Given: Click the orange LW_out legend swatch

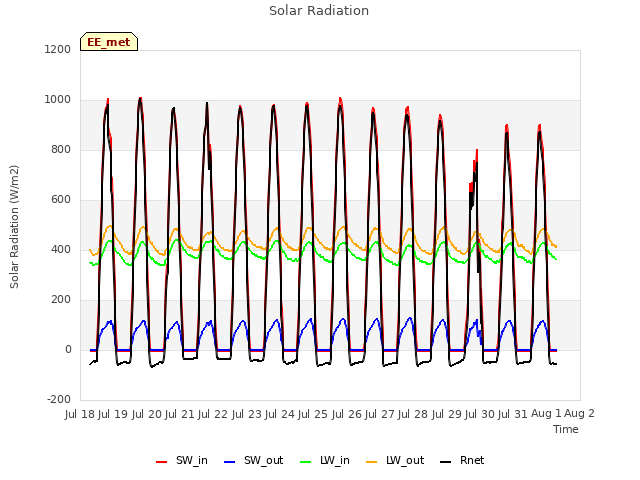Looking at the screenshot, I should click(x=372, y=462).
